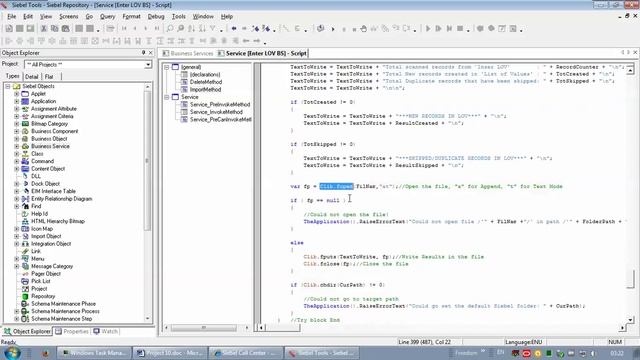
Task: Go to first record toolbar arrow
Action: pyautogui.click(x=124, y=29)
